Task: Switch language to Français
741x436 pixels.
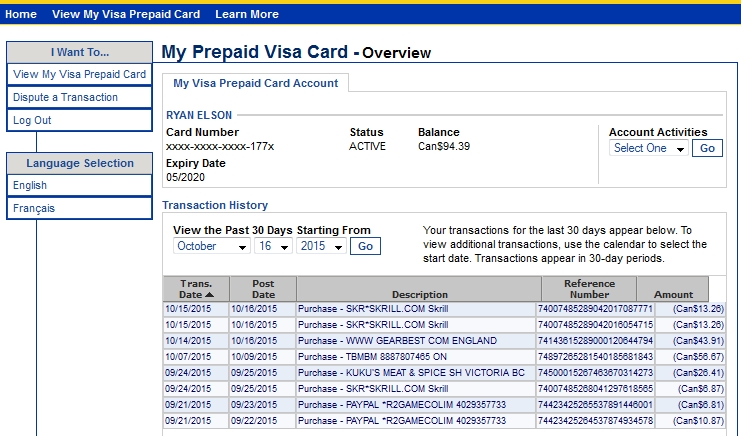Action: click(34, 208)
